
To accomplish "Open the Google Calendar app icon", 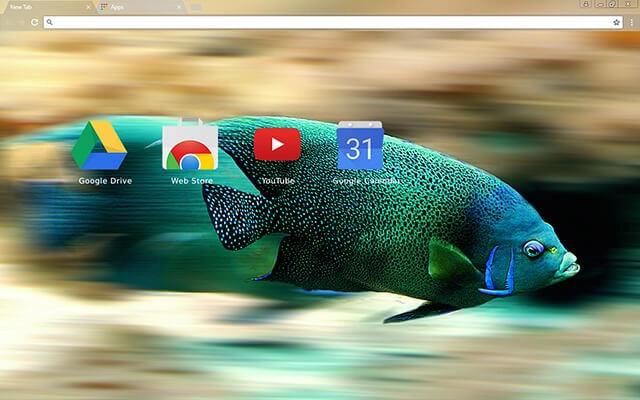I will 360,145.
